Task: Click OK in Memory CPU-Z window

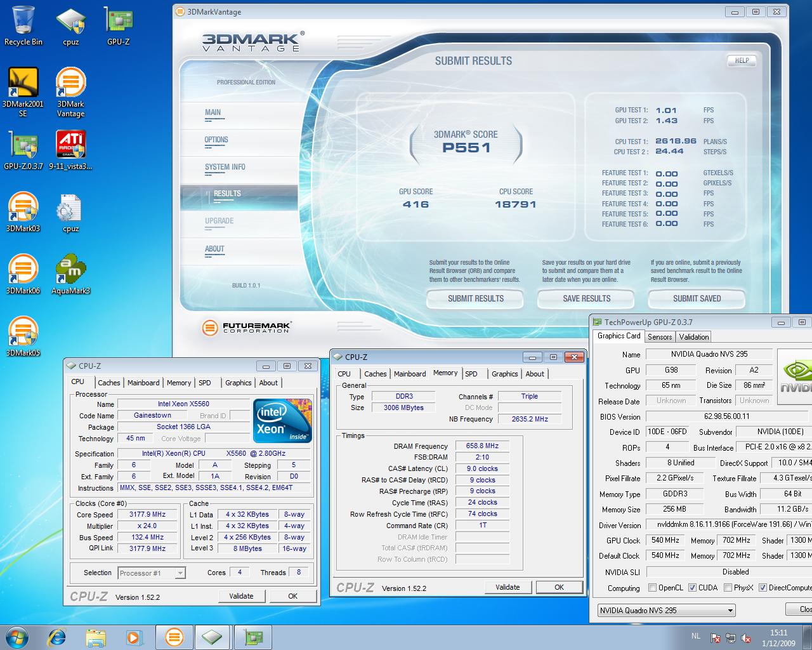Action: pyautogui.click(x=559, y=587)
